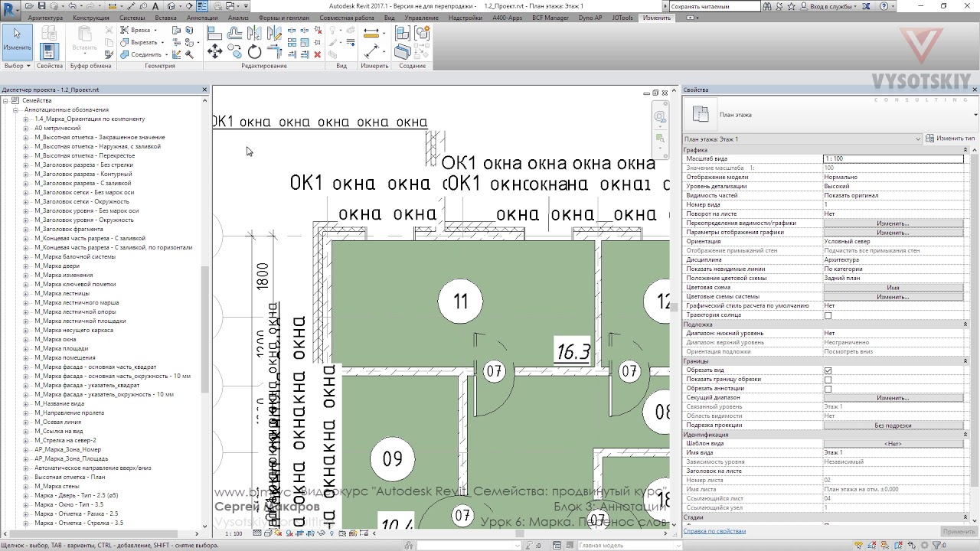Click Изменить for Параметры отображения графики
Screen dimensions: 980x551
click(x=893, y=233)
